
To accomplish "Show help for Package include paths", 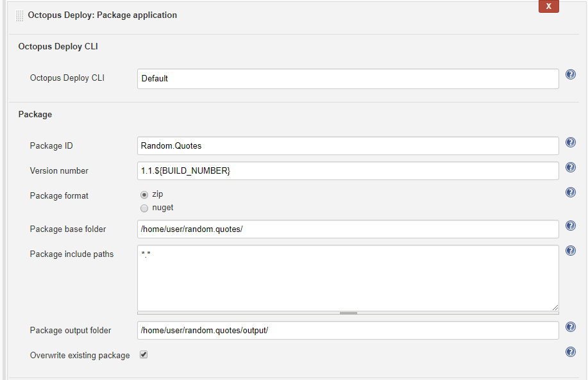I will coord(570,251).
